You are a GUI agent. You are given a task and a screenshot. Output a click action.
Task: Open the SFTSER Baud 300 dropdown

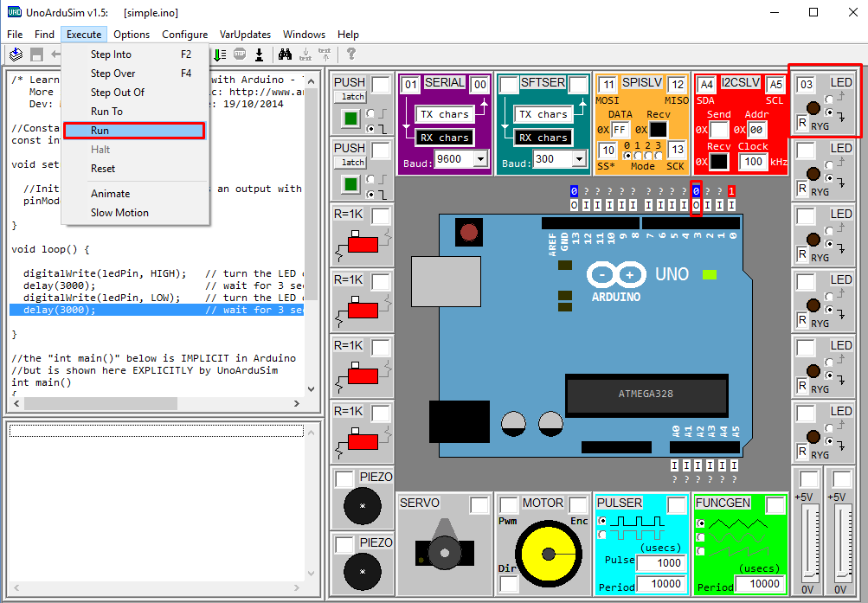click(580, 159)
